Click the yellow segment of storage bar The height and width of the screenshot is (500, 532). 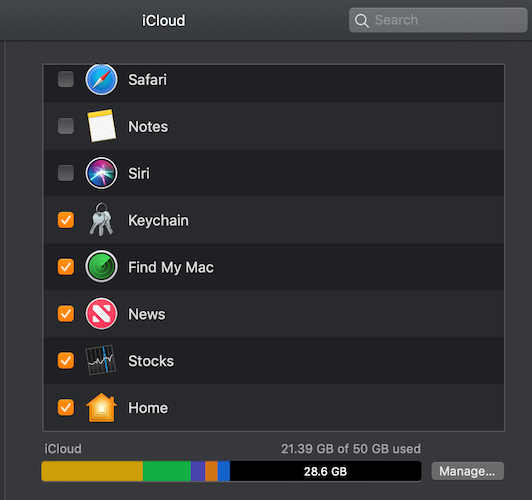92,471
